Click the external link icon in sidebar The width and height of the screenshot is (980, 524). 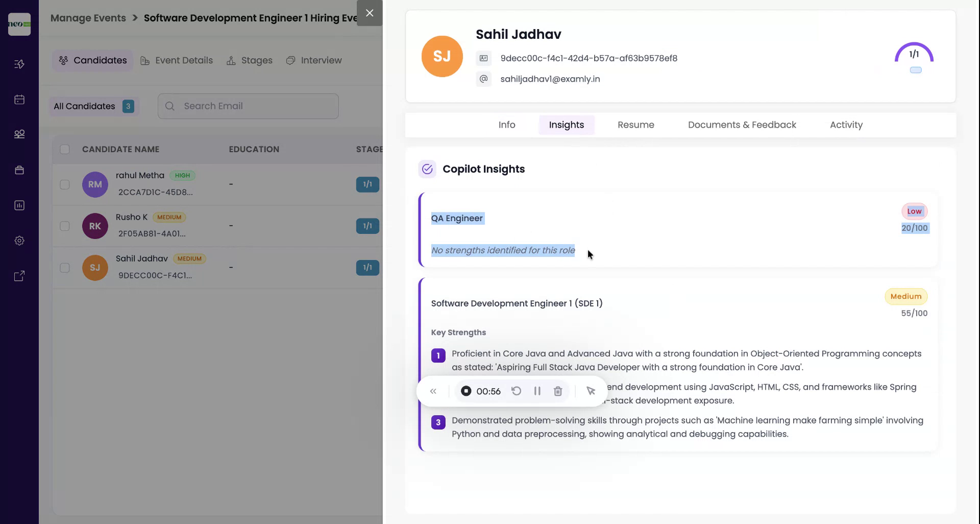(x=19, y=276)
